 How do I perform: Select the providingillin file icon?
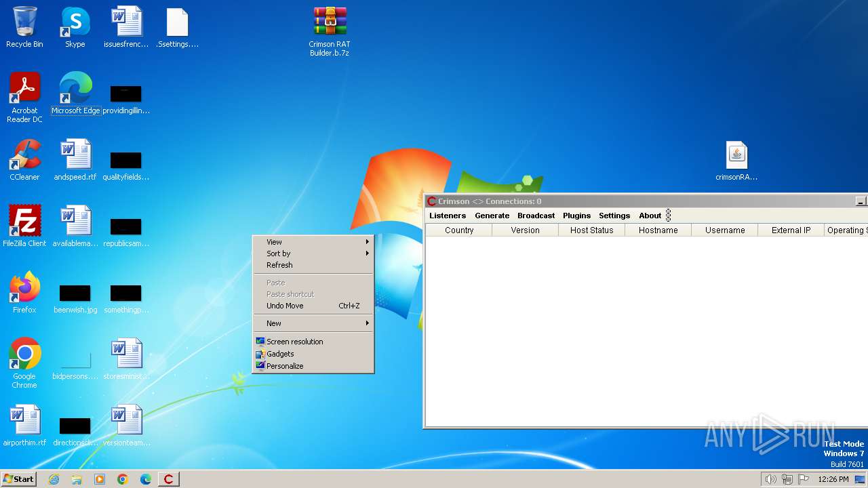126,99
